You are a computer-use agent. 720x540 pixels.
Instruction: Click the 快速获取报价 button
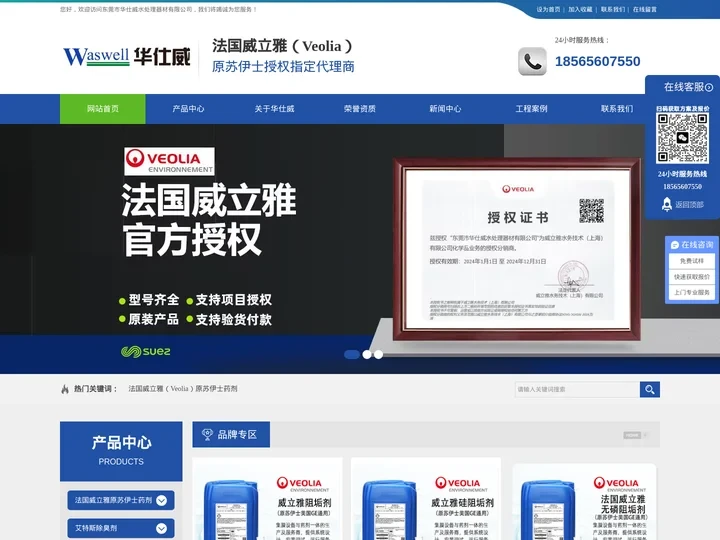[692, 276]
